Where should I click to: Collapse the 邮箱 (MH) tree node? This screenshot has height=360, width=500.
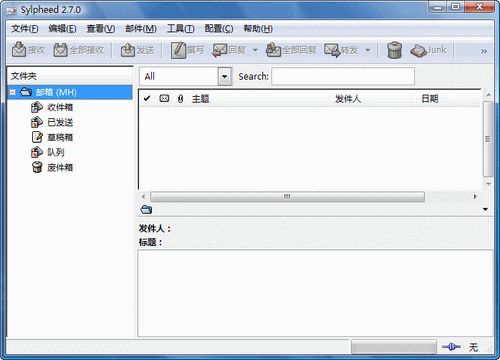pos(13,92)
